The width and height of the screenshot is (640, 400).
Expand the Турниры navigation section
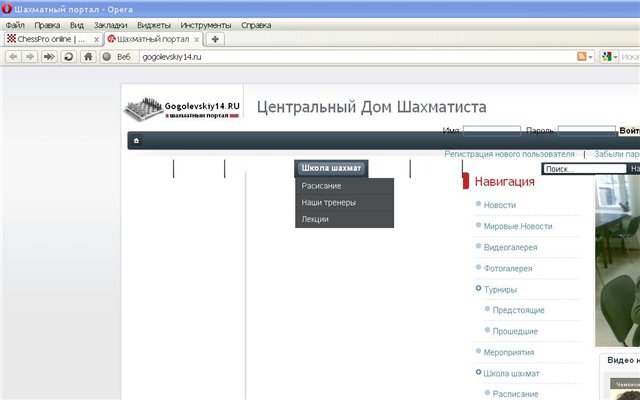[x=500, y=289]
